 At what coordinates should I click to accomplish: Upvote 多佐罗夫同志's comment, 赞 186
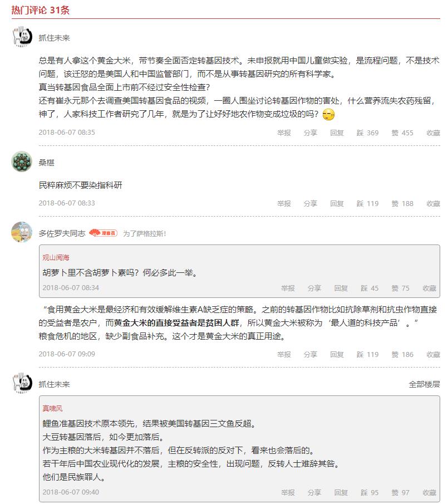pos(402,354)
